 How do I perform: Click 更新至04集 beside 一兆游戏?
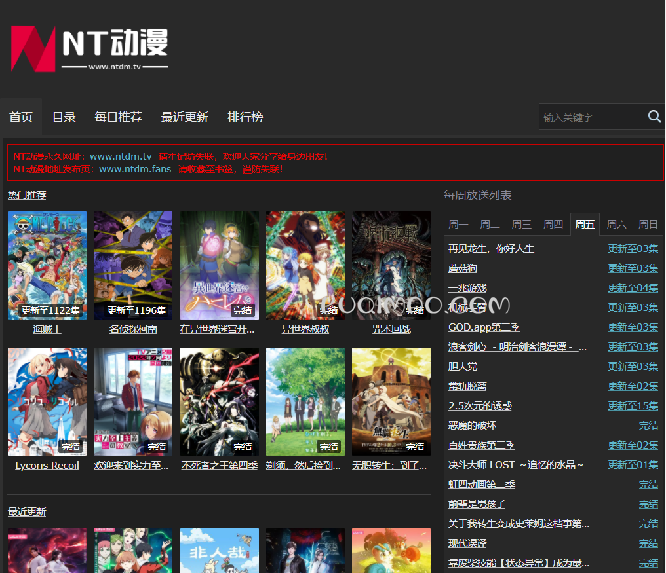click(633, 288)
